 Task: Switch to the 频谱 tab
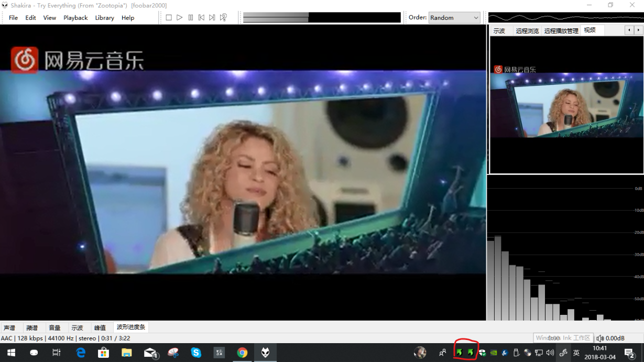(32, 328)
